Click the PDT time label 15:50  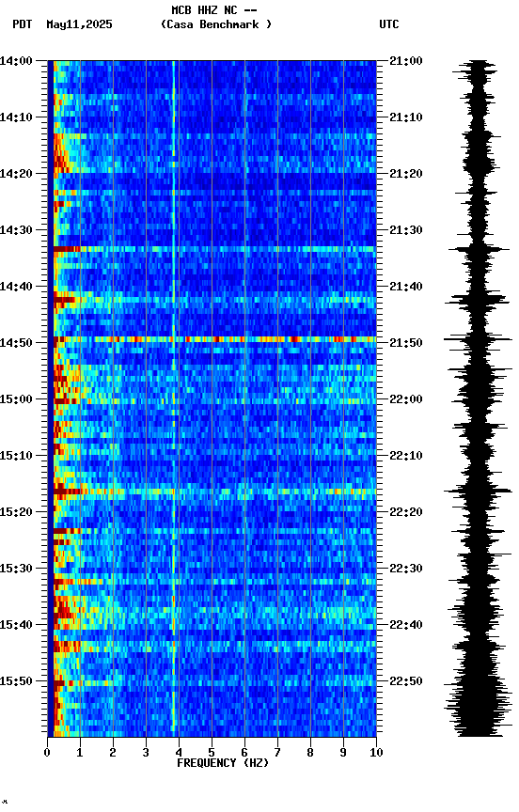(x=16, y=682)
